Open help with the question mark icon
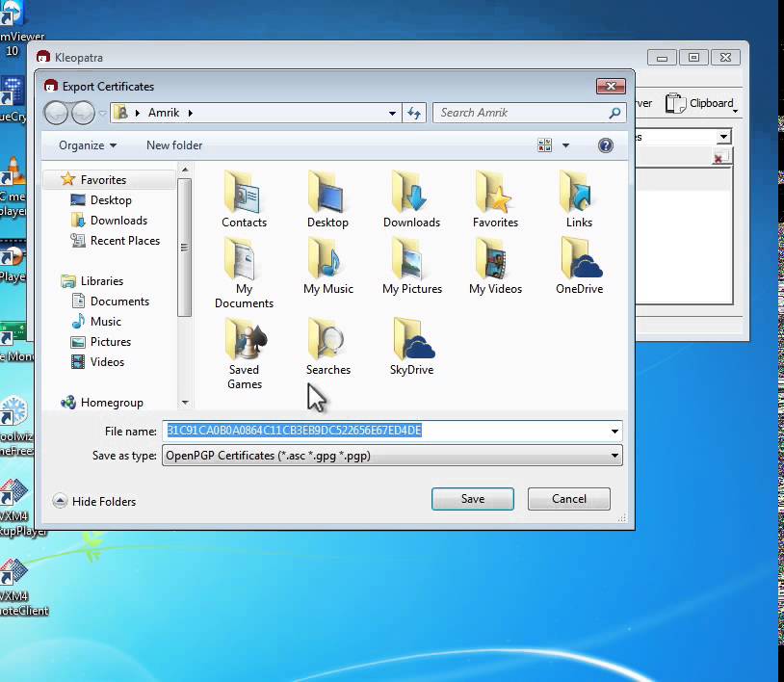The image size is (784, 682). (x=606, y=145)
